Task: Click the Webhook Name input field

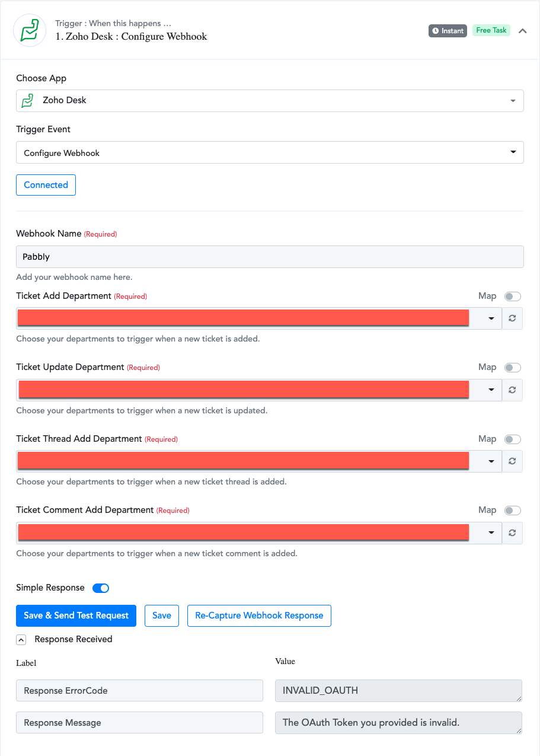Action: tap(270, 257)
